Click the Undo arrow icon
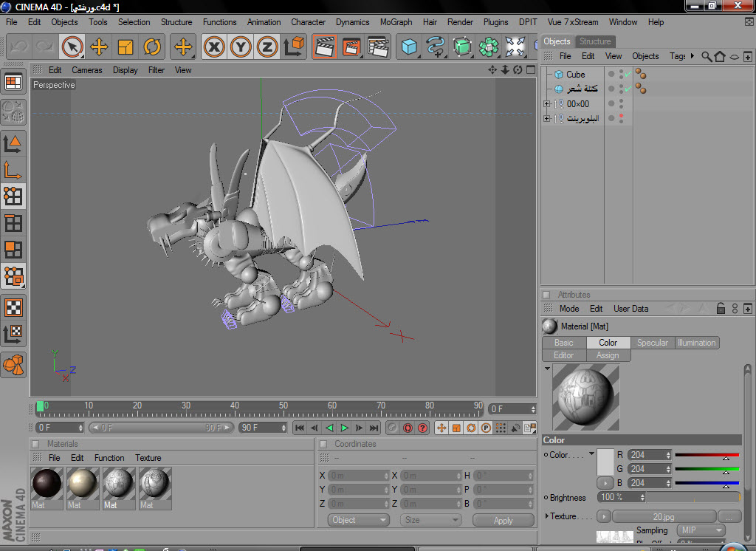 point(19,47)
